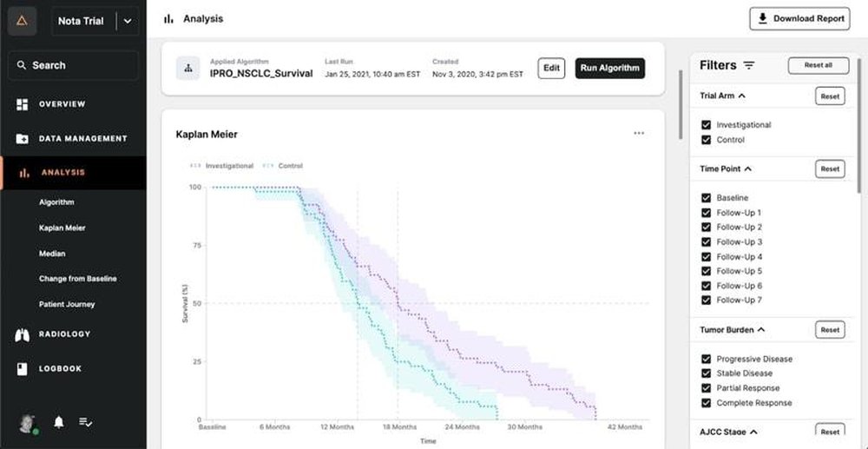The image size is (868, 449).
Task: Open Kaplan Meier three-dot options menu
Action: (x=639, y=133)
